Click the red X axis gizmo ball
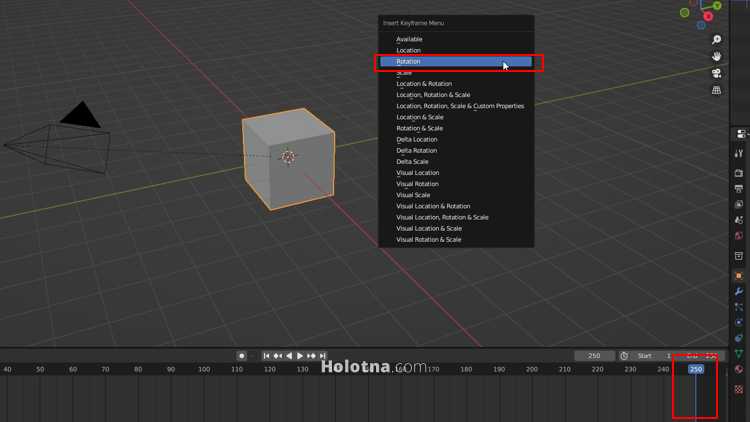750x422 pixels. point(708,17)
